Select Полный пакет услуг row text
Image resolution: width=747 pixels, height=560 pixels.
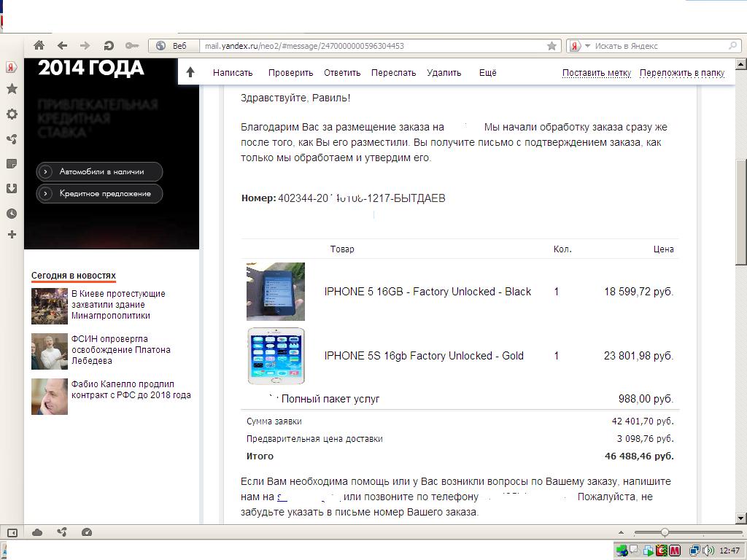[x=330, y=399]
